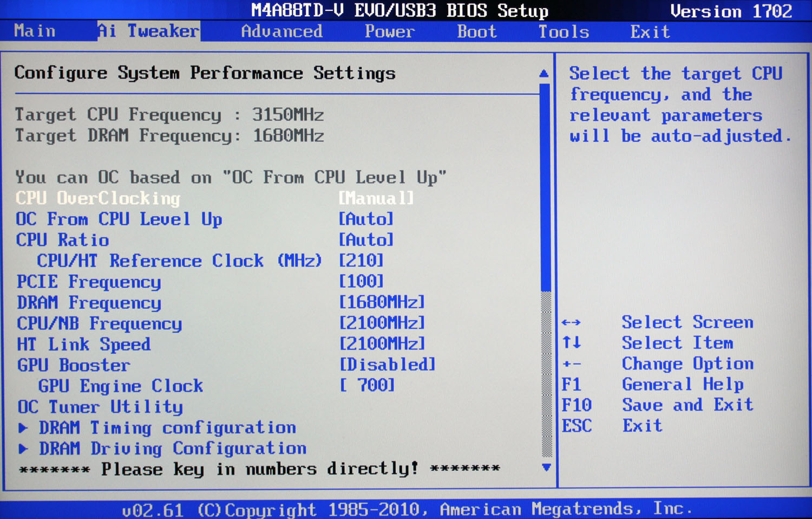The image size is (812, 519).
Task: Go to the Boot tab
Action: 476,31
